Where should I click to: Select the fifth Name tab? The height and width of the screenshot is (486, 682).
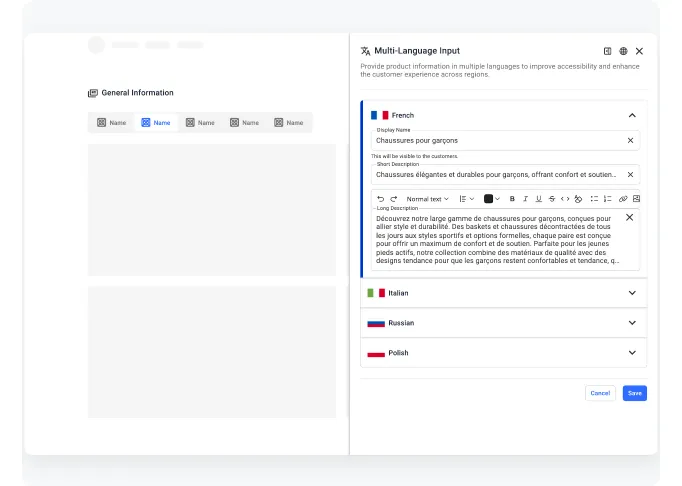click(x=289, y=123)
